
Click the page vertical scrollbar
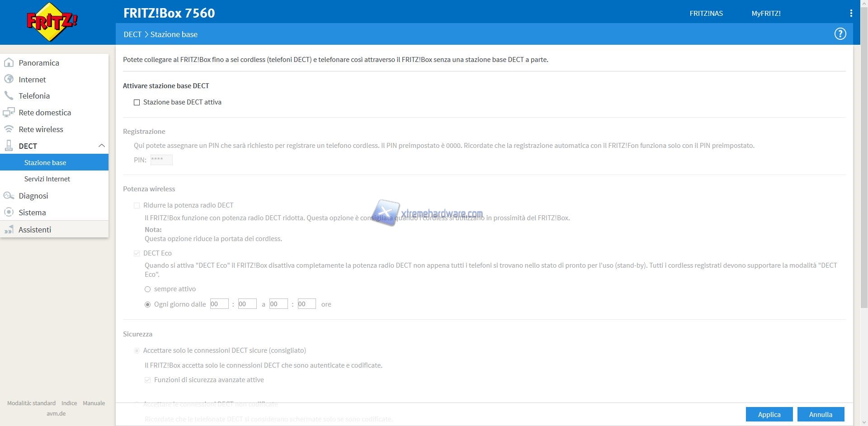[x=863, y=181]
